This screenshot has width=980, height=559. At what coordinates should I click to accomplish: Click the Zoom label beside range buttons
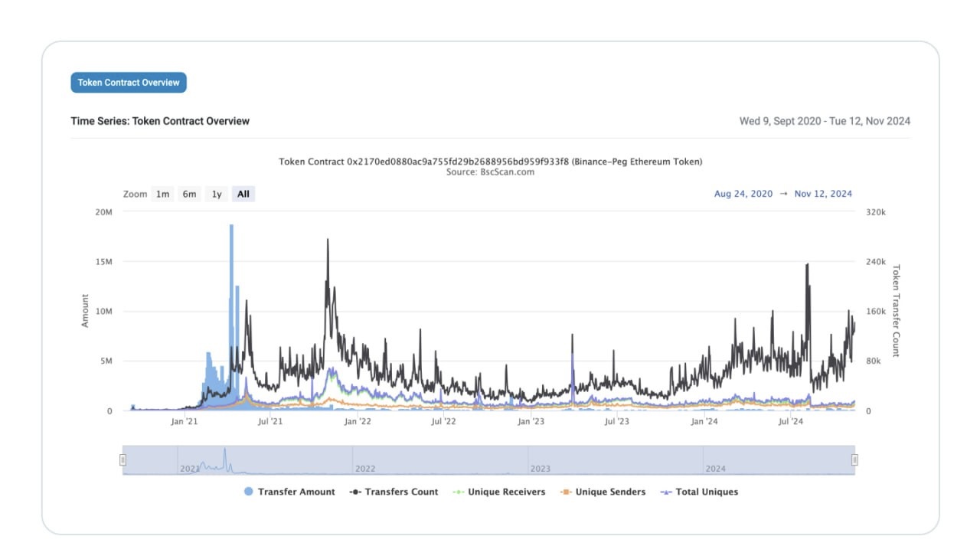tap(135, 194)
